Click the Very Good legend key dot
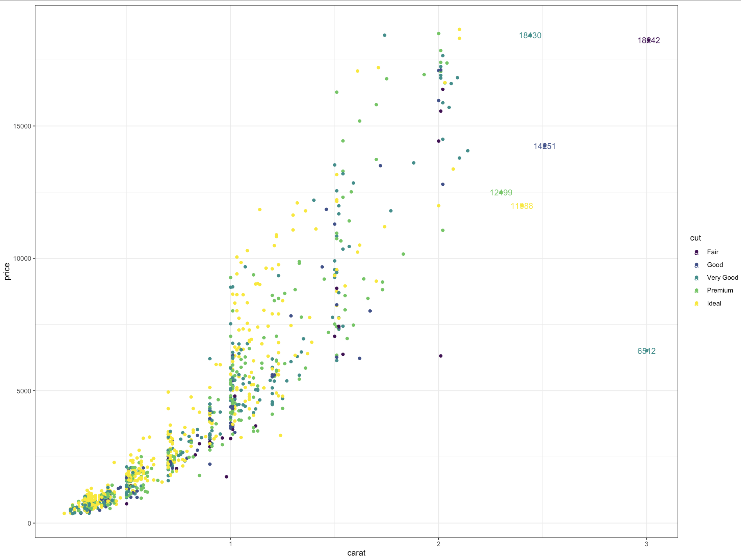This screenshot has height=560, width=741. tap(696, 278)
